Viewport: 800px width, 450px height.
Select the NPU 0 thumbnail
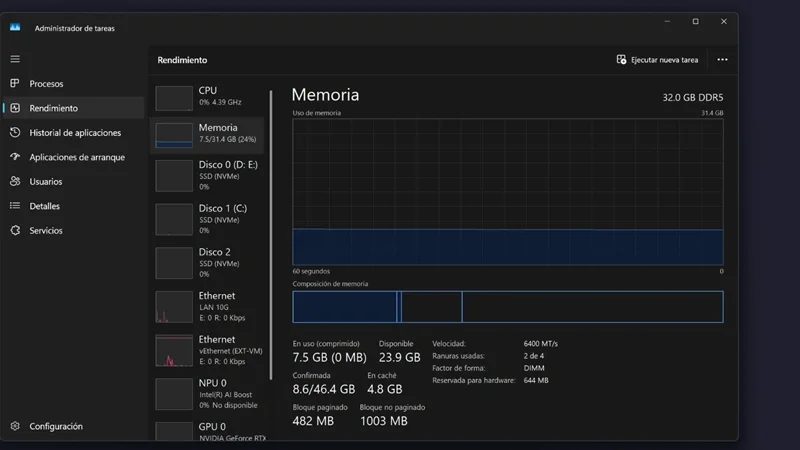click(174, 394)
